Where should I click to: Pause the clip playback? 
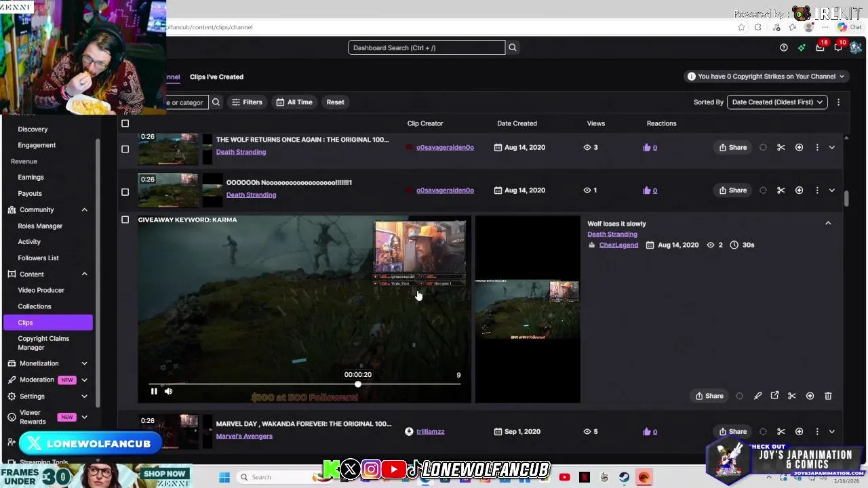[154, 391]
